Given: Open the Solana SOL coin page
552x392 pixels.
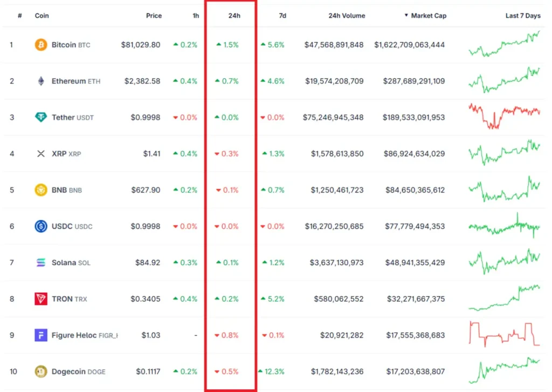Looking at the screenshot, I should 71,263.
